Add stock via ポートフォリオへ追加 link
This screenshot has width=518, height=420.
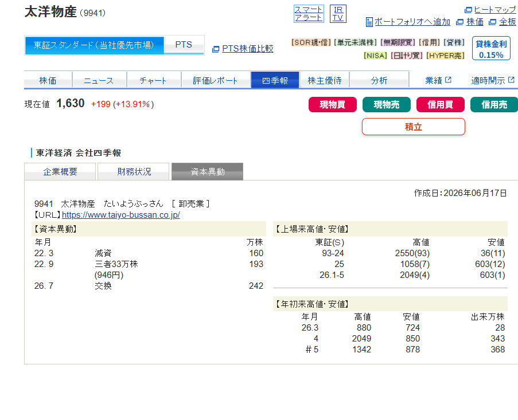[412, 22]
